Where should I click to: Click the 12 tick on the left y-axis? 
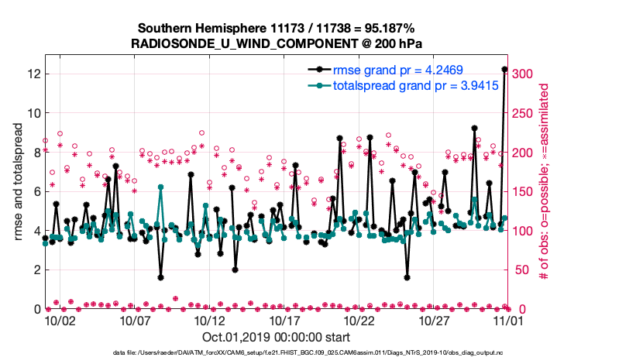[33, 74]
